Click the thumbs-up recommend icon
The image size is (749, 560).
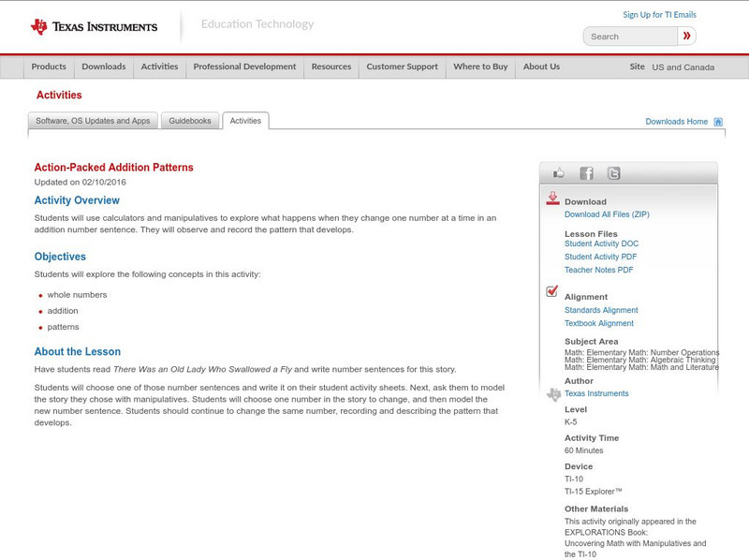[x=558, y=172]
